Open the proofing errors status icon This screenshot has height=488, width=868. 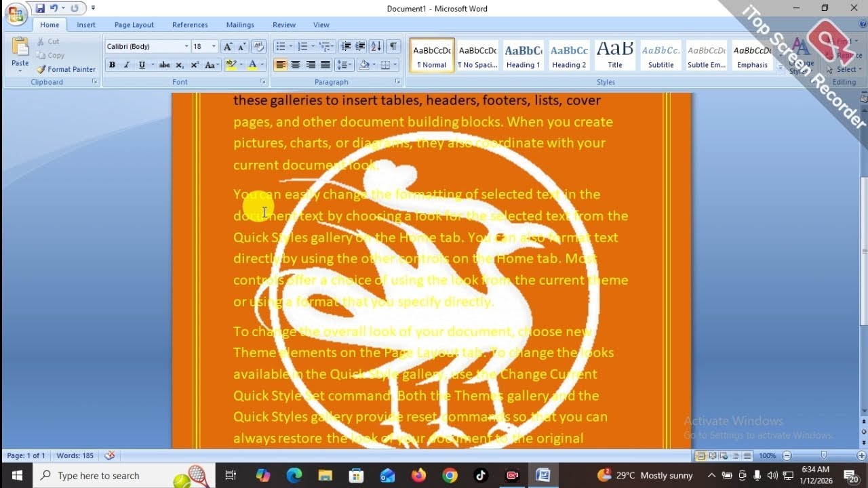110,455
